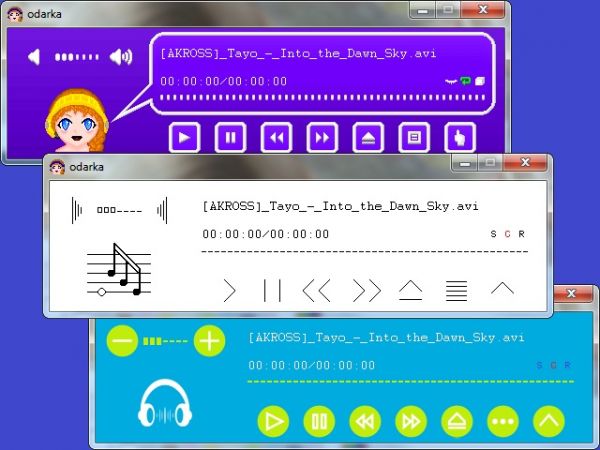Viewport: 600px width, 450px height.
Task: Lower the volume with the purple speaker icon
Action: (34, 57)
